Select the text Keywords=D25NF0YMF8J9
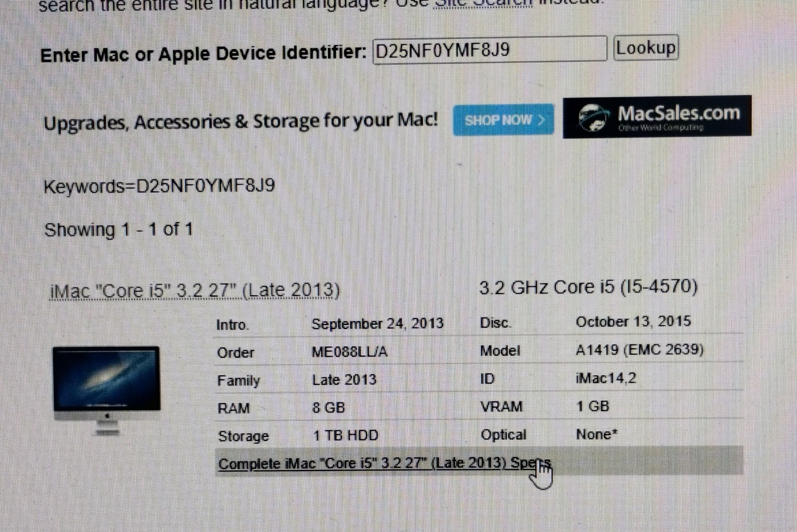797x532 pixels. point(159,186)
